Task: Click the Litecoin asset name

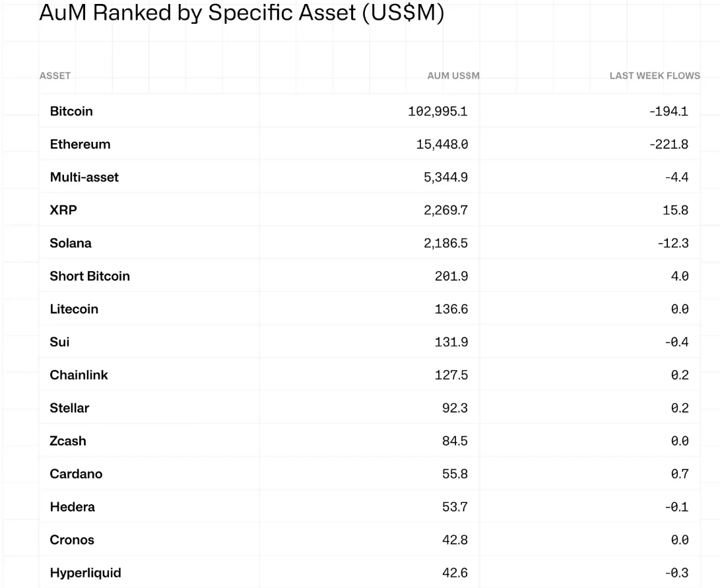Action: (74, 310)
